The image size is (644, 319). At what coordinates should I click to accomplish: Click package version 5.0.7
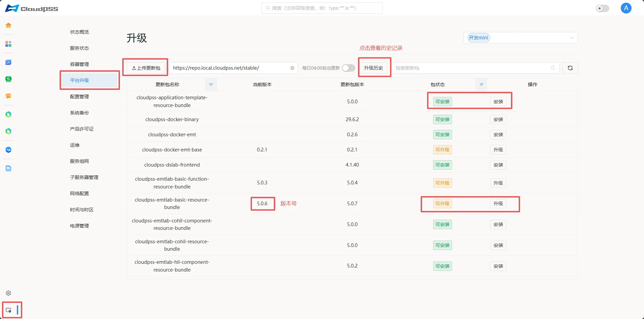point(352,204)
